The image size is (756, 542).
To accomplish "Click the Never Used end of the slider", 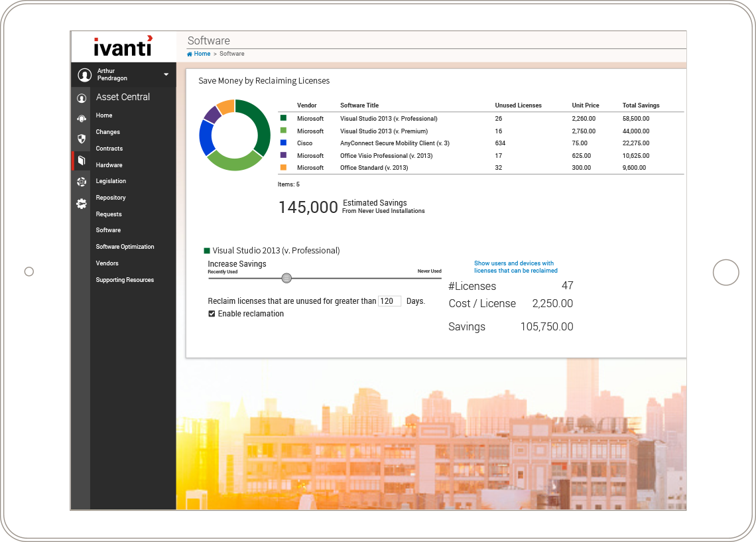I will pyautogui.click(x=429, y=271).
